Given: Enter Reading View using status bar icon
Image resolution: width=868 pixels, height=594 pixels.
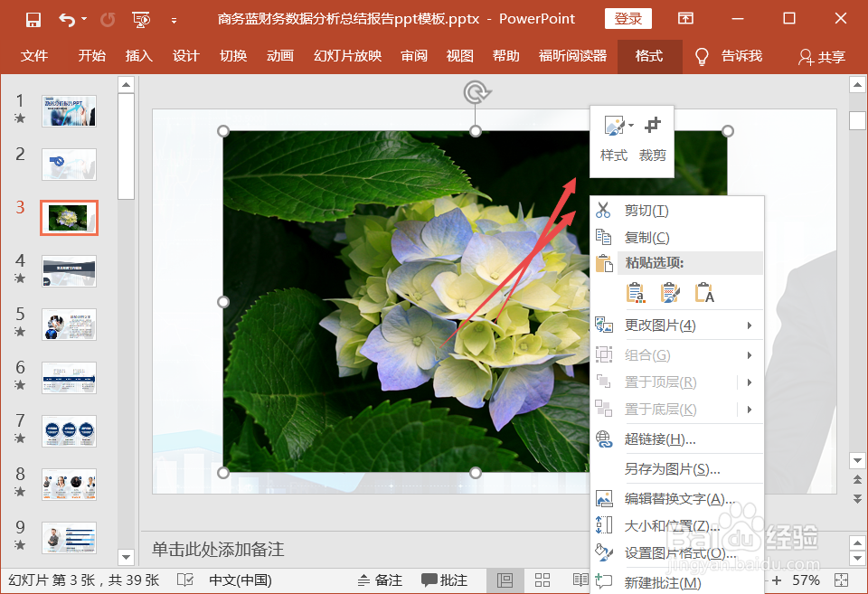Looking at the screenshot, I should 580,580.
